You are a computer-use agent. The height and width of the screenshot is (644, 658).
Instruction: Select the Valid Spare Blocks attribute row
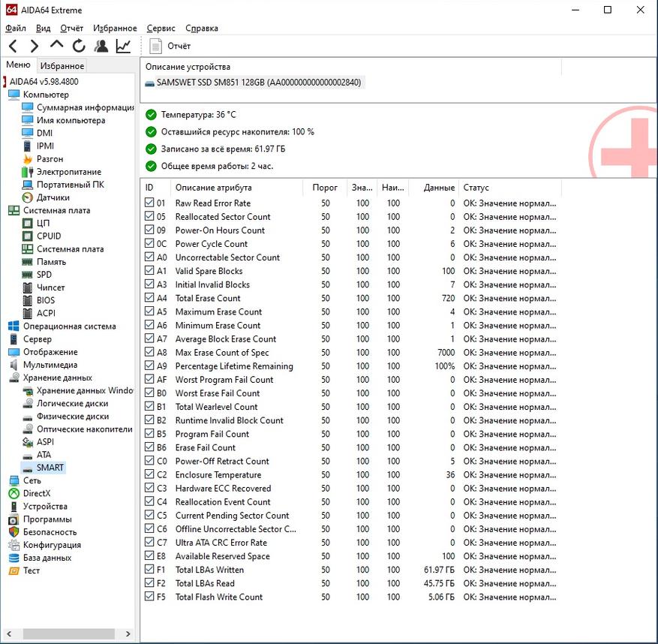click(352, 271)
